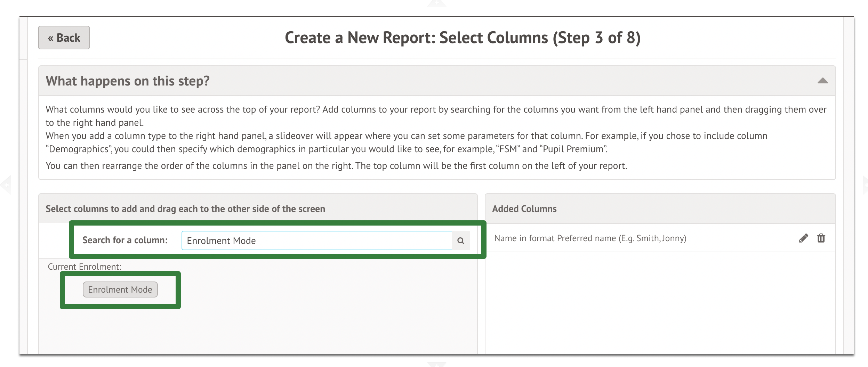Click the faint left-edge plus arrow

click(x=6, y=185)
